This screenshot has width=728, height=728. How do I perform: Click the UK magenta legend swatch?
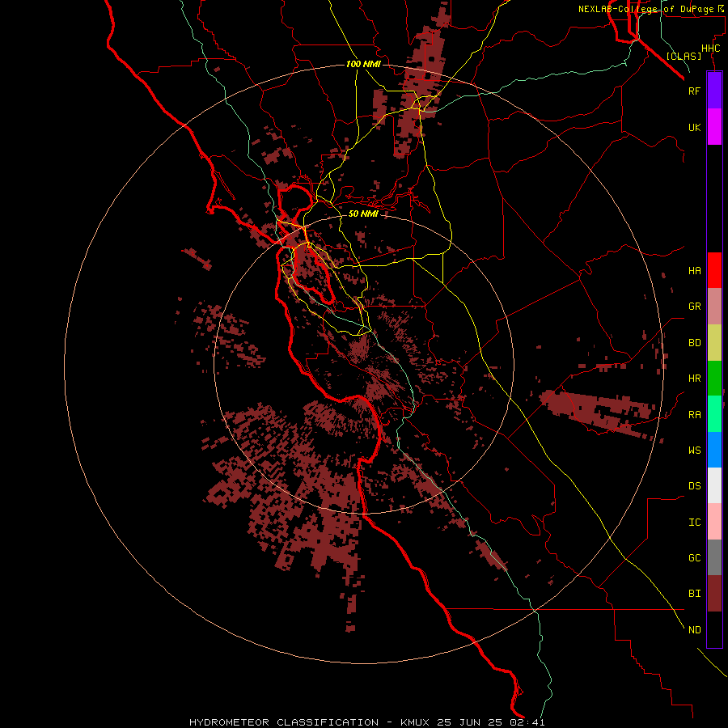(x=714, y=127)
